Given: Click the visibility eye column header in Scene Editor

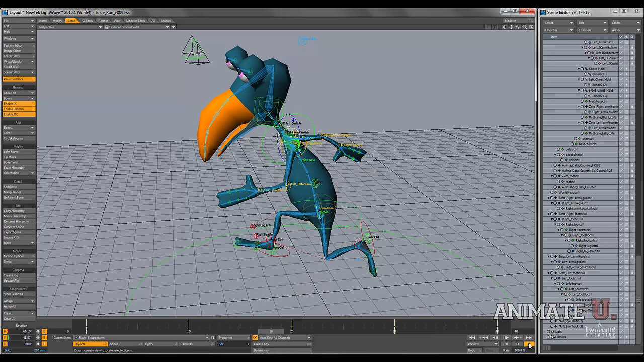Looking at the screenshot, I should coord(626,37).
